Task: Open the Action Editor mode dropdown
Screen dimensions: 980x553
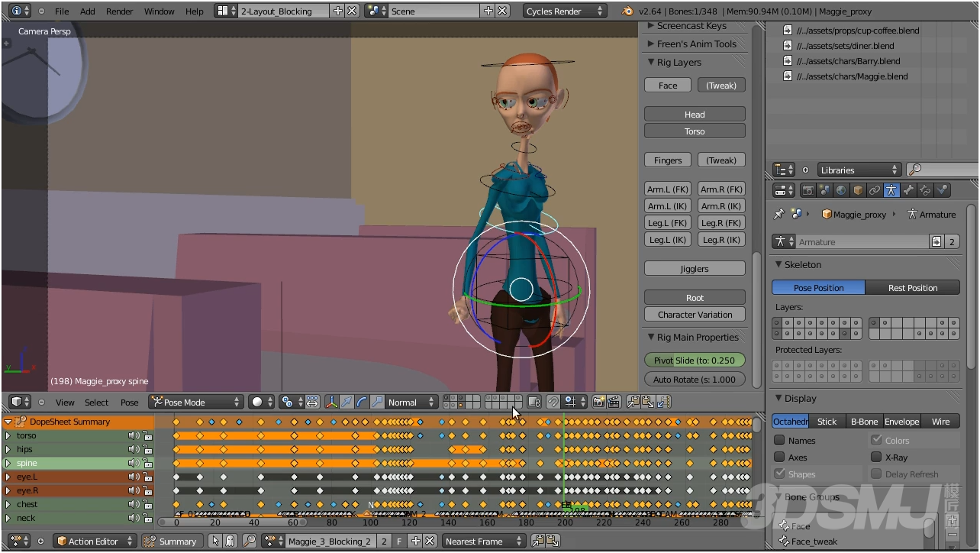Action: pos(95,541)
